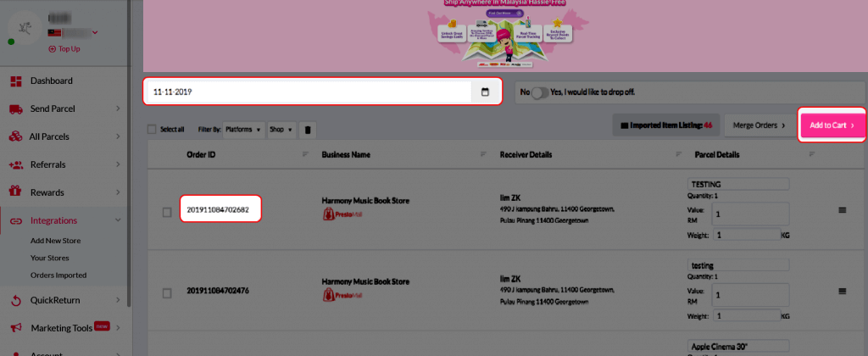Open the Platforms filter dropdown

point(243,130)
